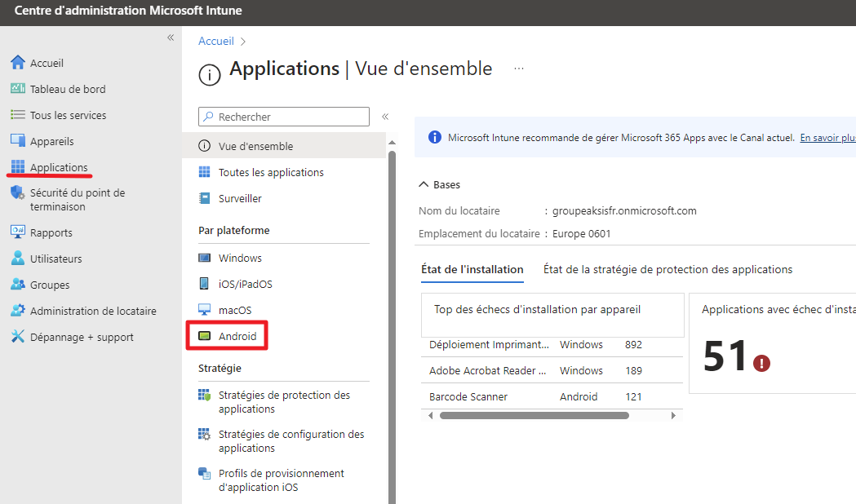Open Groupes in left navigation
This screenshot has width=856, height=504.
(x=50, y=285)
